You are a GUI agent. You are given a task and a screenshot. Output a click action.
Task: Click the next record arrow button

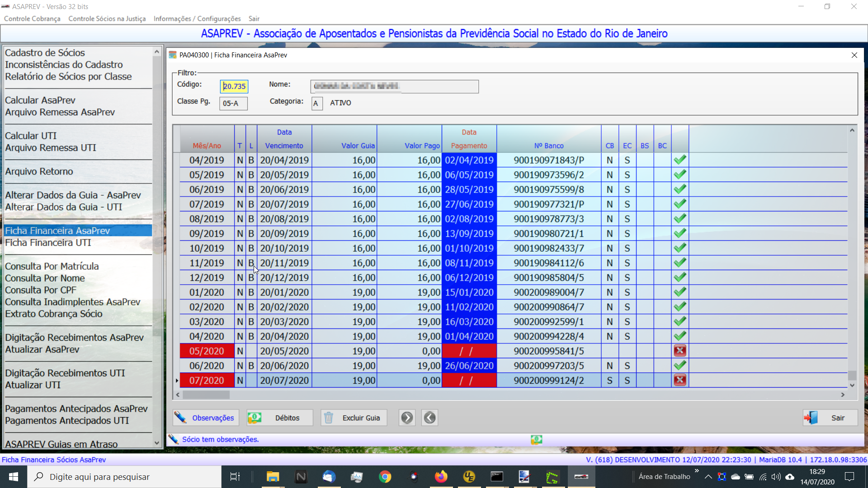[x=407, y=418]
